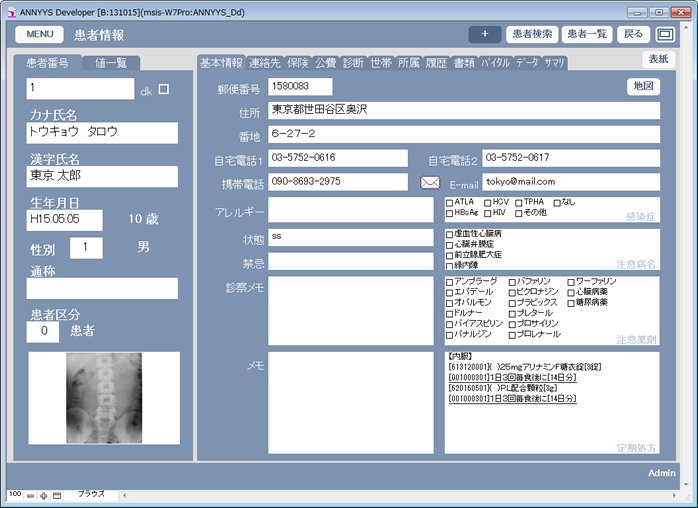698x508 pixels.
Task: Click the plus button in top bar
Action: [x=485, y=34]
